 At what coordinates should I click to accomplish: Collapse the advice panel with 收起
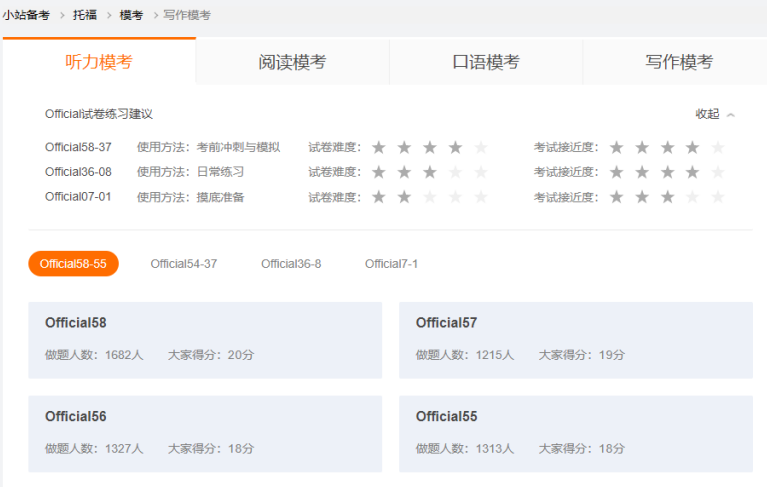(707, 114)
